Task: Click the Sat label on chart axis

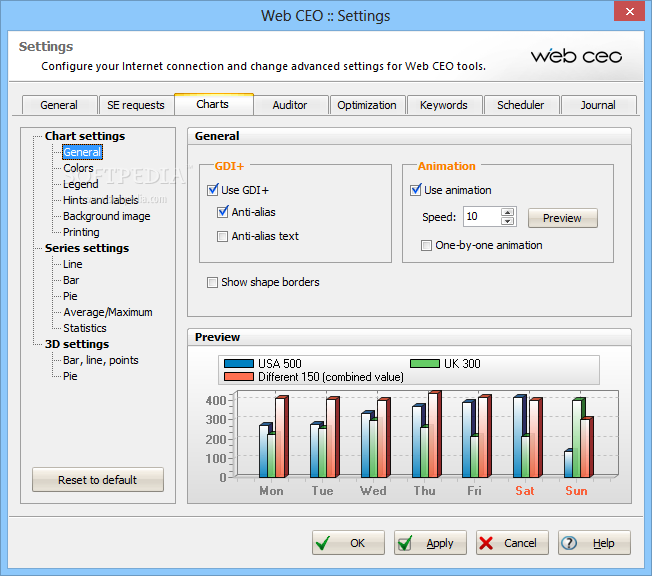Action: pos(525,491)
